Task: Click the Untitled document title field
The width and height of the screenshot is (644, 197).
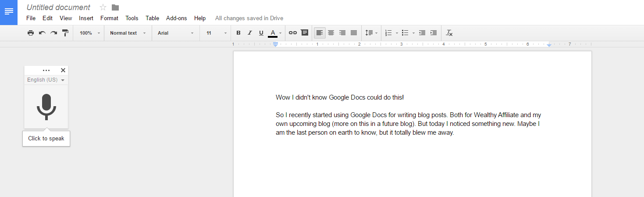Action: point(58,7)
